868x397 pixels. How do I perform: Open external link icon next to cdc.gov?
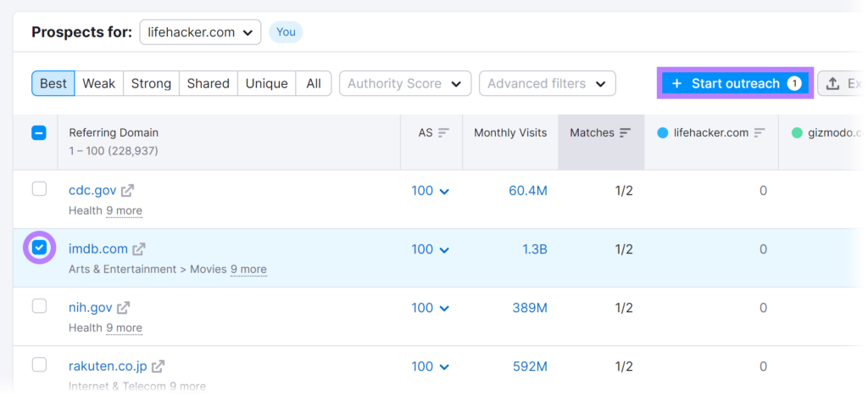pos(128,191)
